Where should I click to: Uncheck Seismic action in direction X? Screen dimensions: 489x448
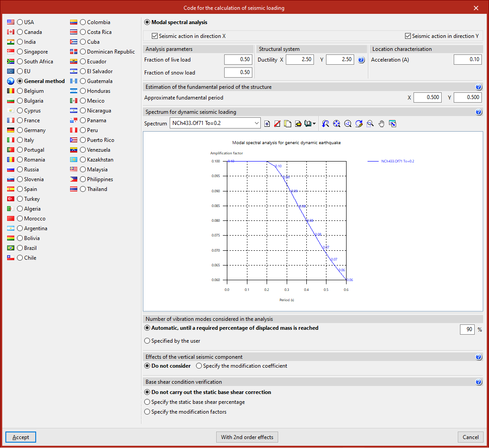pyautogui.click(x=155, y=36)
